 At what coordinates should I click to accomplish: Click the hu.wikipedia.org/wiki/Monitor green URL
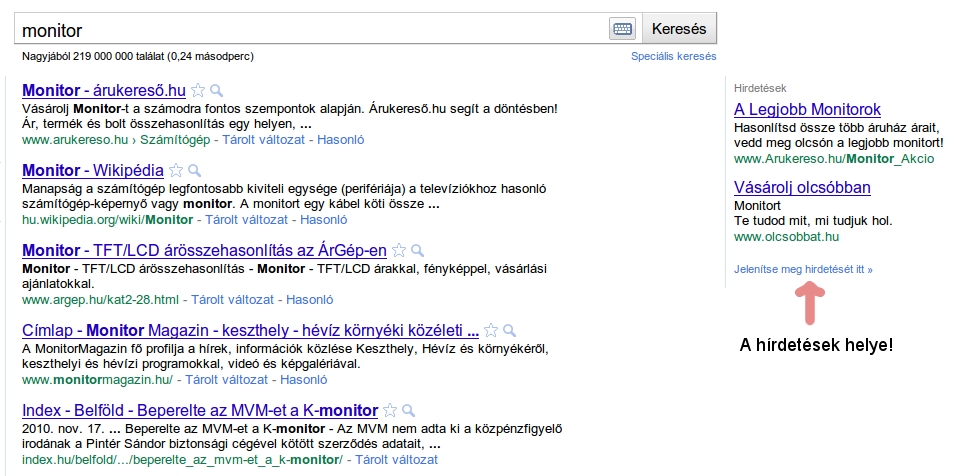(x=108, y=219)
